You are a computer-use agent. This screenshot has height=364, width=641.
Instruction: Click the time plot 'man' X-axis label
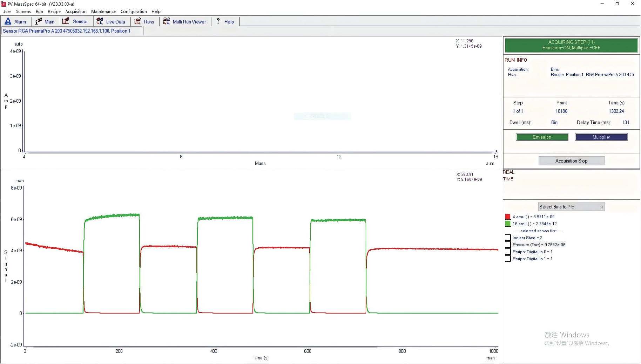(491, 358)
